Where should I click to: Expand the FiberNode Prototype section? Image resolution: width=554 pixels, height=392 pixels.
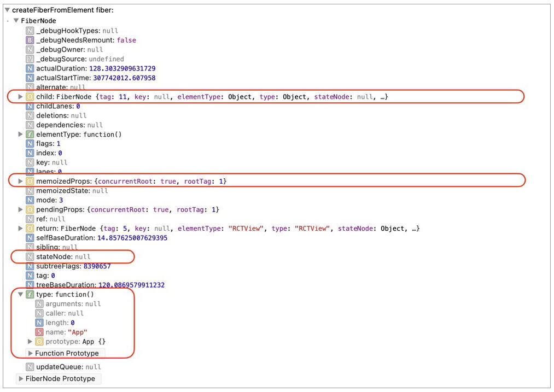21,379
